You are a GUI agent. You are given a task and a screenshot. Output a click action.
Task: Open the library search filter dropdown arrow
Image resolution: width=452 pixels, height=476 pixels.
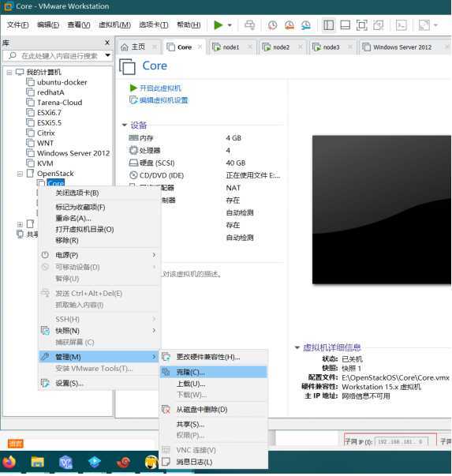click(x=107, y=55)
